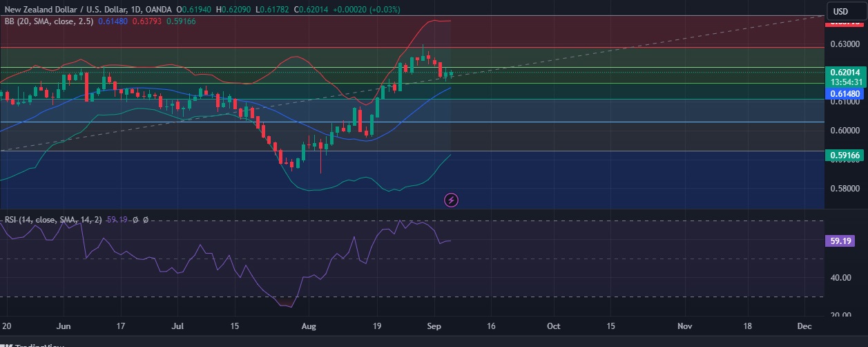Viewport: 868px width, 347px height.
Task: Click the Sep label on time axis
Action: [434, 325]
